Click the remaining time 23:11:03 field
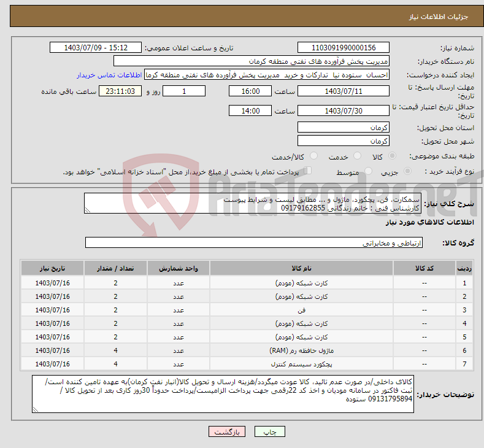484x448 pixels. (x=120, y=91)
